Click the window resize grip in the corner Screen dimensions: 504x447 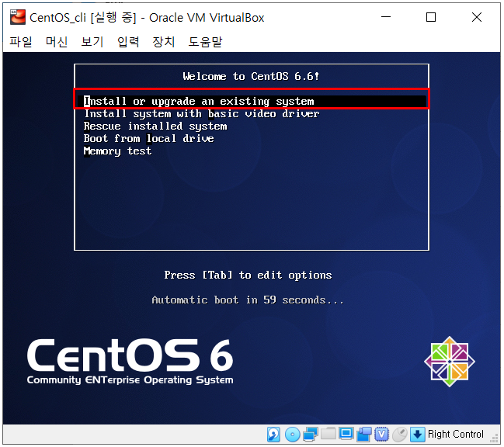point(495,438)
